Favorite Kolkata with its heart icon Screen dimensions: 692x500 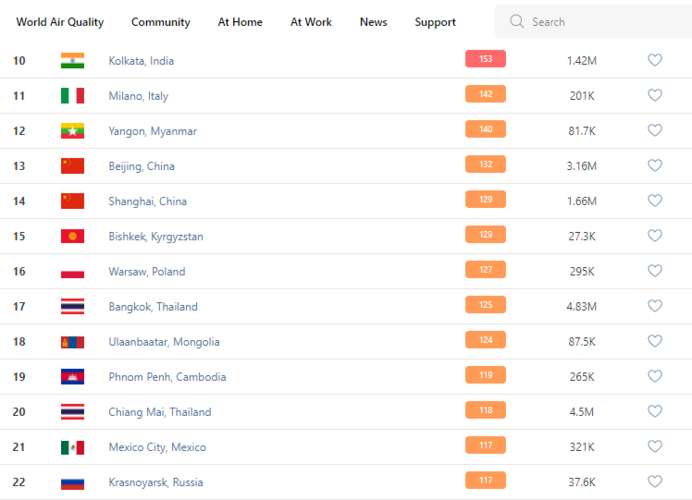pyautogui.click(x=655, y=60)
